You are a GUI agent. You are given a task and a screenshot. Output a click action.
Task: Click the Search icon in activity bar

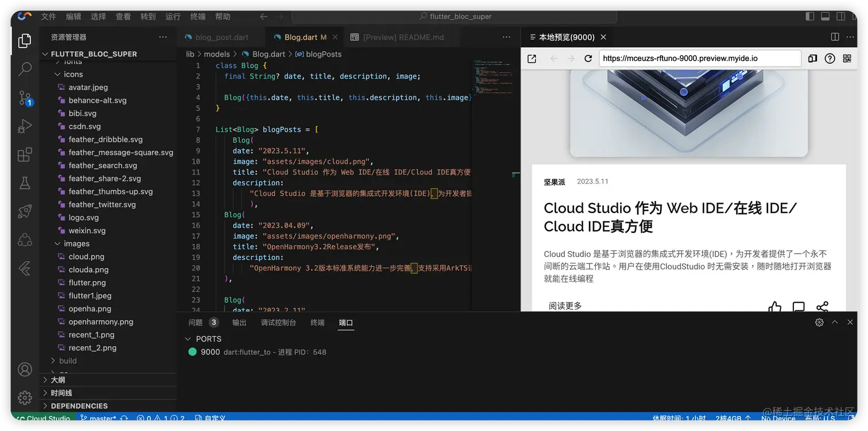[24, 69]
